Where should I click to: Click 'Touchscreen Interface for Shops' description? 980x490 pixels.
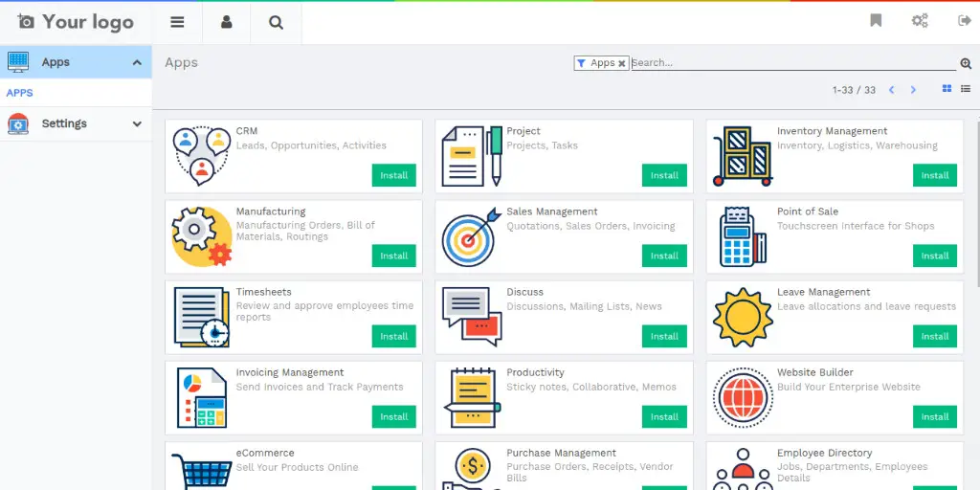click(x=856, y=226)
